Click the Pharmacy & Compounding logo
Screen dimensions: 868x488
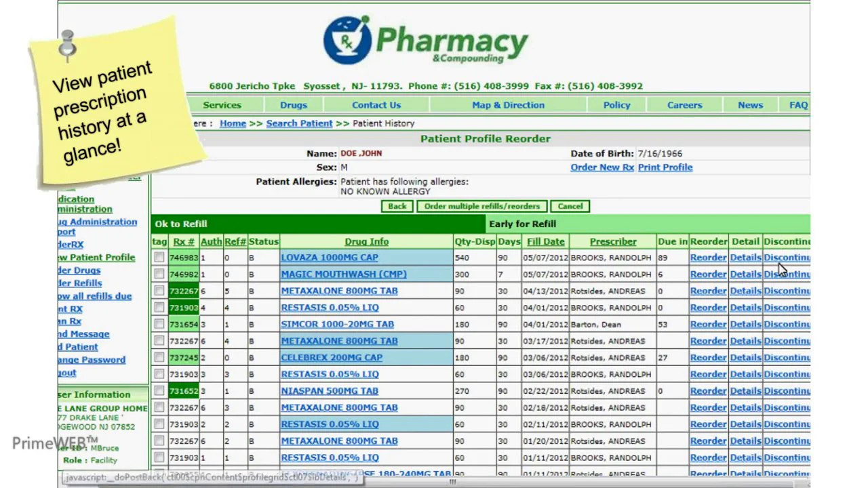(425, 40)
